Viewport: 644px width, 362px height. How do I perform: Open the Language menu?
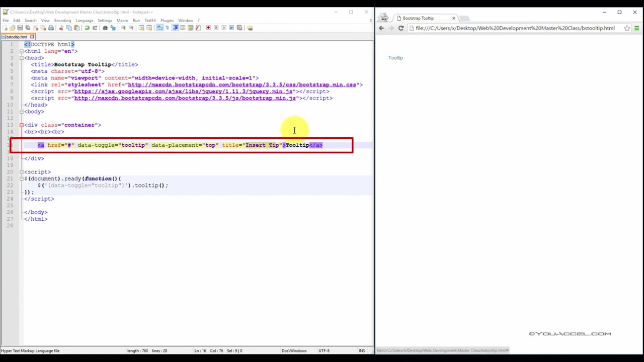click(x=85, y=21)
